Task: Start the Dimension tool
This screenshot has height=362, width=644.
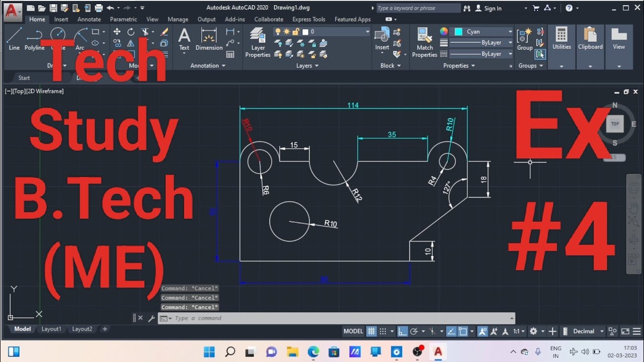Action: 209,39
